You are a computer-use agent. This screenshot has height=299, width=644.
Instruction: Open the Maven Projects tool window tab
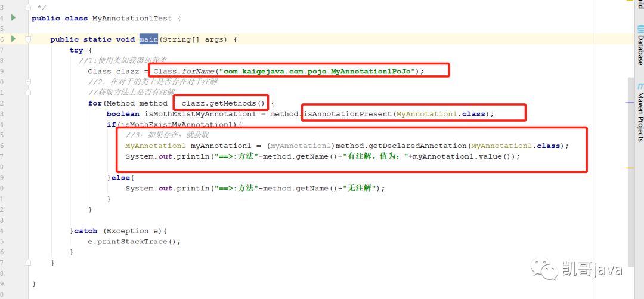pyautogui.click(x=640, y=112)
